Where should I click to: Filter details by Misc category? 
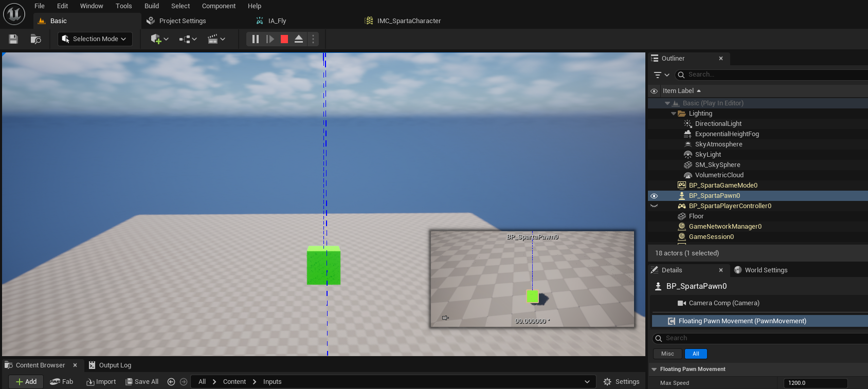(x=667, y=354)
